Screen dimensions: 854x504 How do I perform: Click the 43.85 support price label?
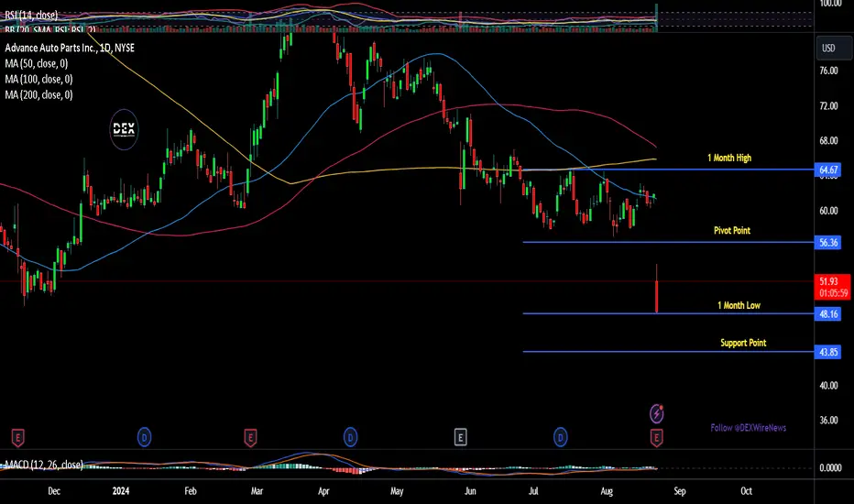tap(827, 352)
